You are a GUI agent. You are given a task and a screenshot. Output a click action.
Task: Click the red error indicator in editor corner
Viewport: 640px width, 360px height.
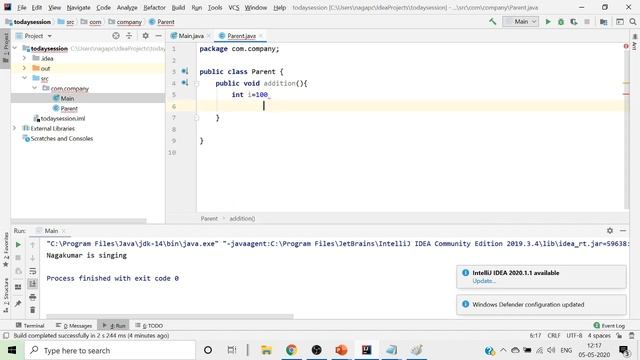[626, 46]
